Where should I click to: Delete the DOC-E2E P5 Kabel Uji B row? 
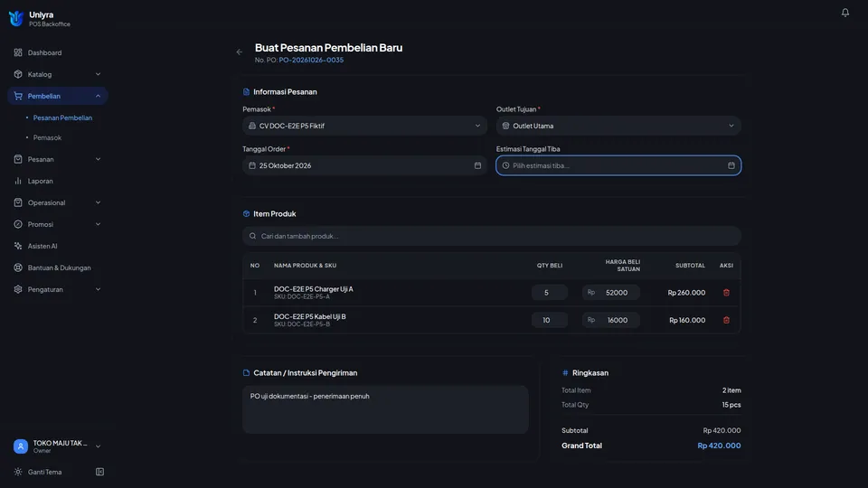(x=726, y=320)
